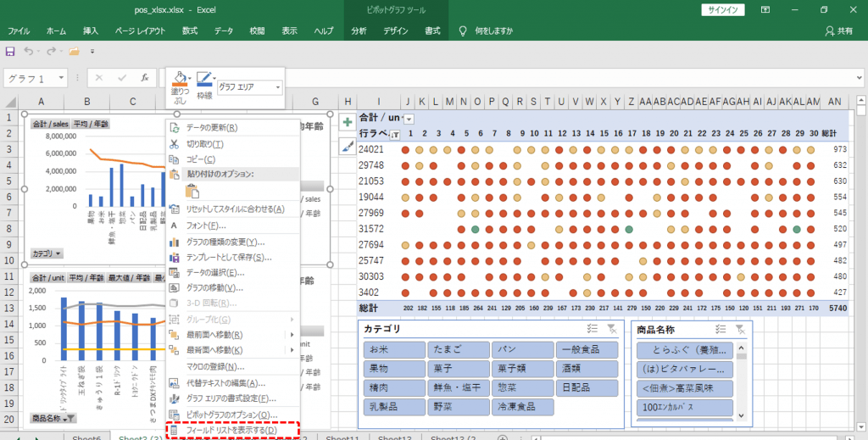Choose リセットしてスタイルに合わせる menu entry
The width and height of the screenshot is (868, 440).
[232, 209]
